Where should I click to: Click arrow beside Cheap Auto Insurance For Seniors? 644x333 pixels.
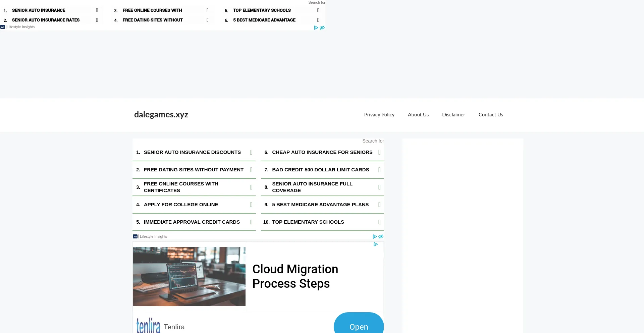[379, 153]
